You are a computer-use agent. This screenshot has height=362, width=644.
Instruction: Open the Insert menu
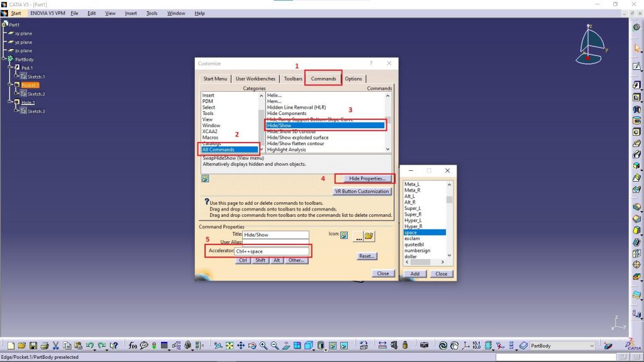(x=131, y=13)
